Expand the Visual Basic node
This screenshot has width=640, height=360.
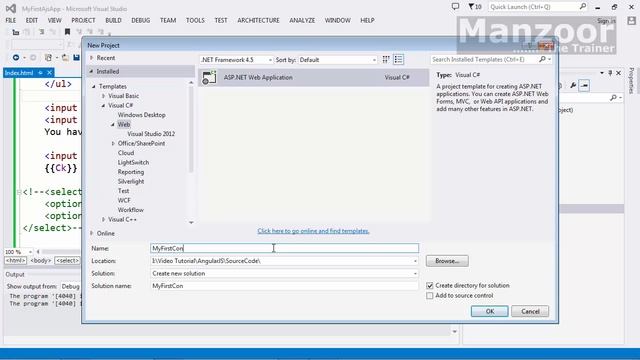103,96
